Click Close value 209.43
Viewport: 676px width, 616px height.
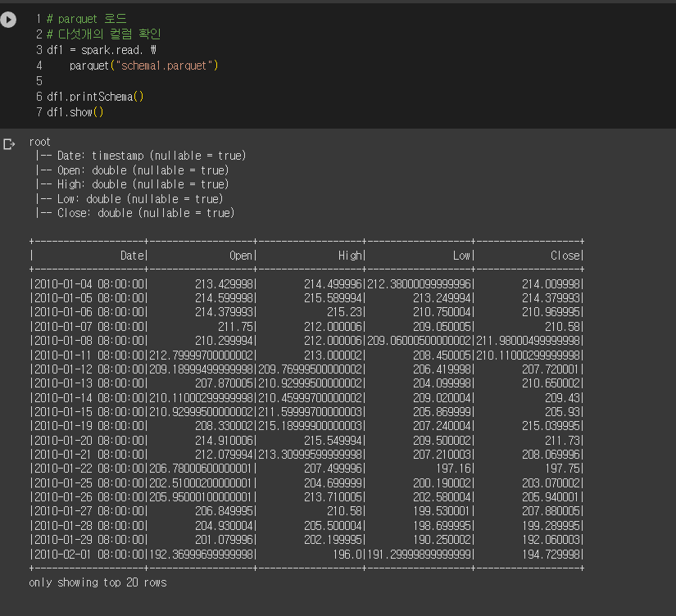(563, 398)
